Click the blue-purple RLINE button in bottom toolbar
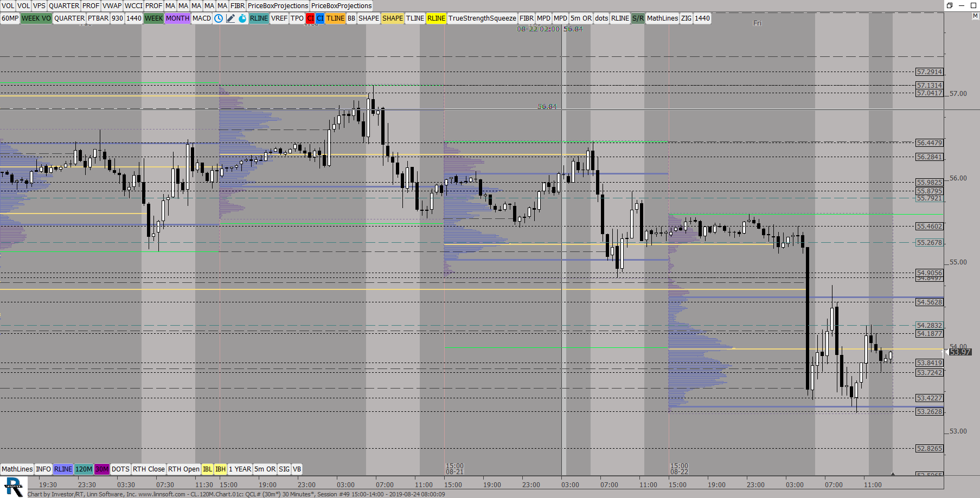Image resolution: width=980 pixels, height=498 pixels. click(63, 469)
